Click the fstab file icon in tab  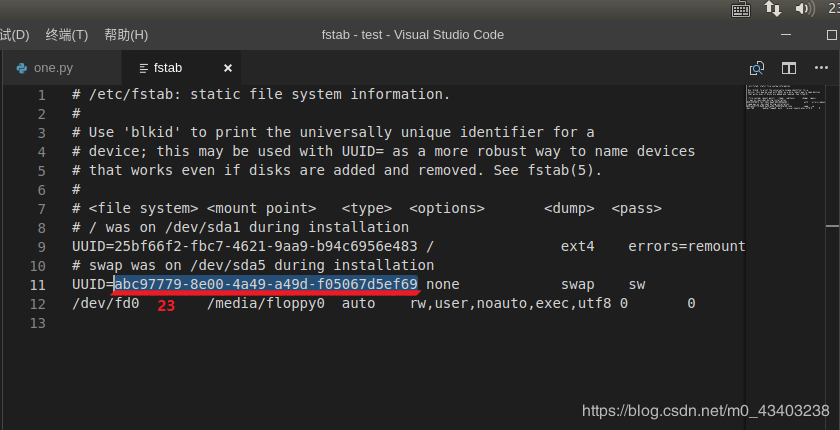pos(143,68)
